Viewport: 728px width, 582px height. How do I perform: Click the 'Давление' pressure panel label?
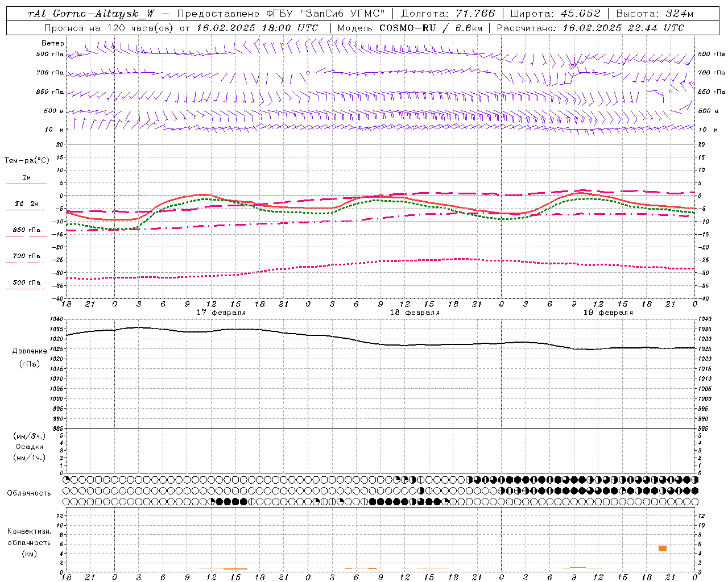click(x=30, y=351)
